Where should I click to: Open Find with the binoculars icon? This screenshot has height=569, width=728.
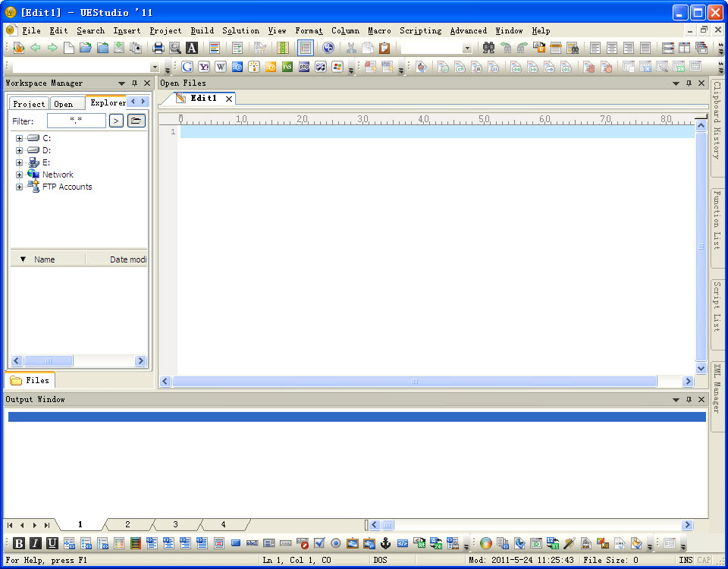(x=488, y=48)
